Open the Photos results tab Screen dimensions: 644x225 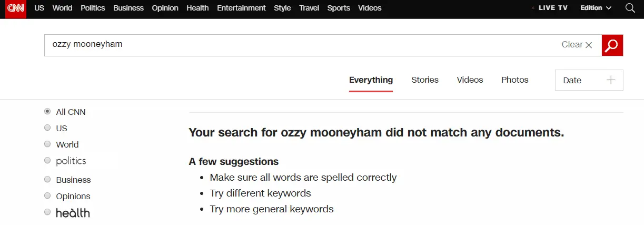pyautogui.click(x=514, y=80)
